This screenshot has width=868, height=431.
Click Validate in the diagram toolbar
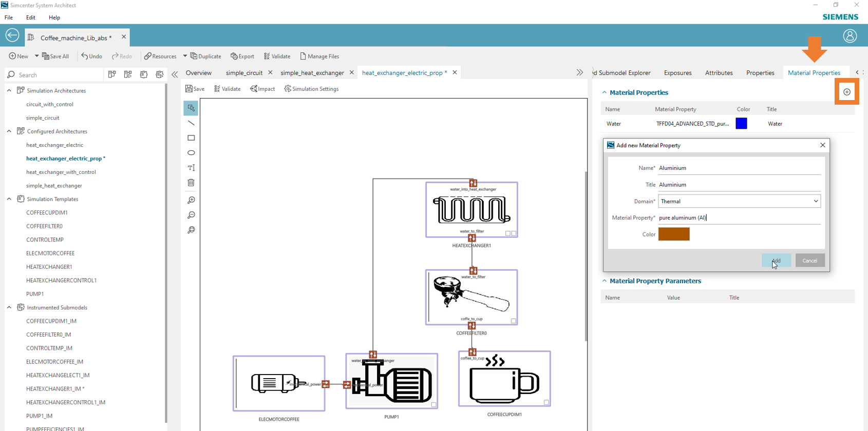pyautogui.click(x=227, y=89)
